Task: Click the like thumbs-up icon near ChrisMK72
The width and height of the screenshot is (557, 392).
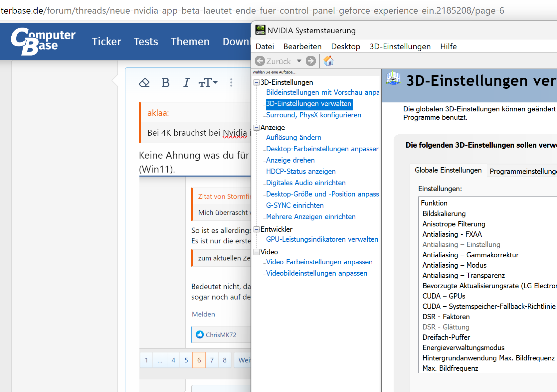Action: pos(200,334)
